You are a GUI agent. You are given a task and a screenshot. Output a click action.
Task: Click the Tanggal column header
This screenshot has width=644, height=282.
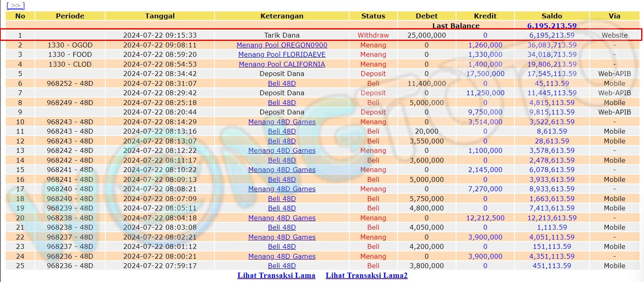coord(160,16)
